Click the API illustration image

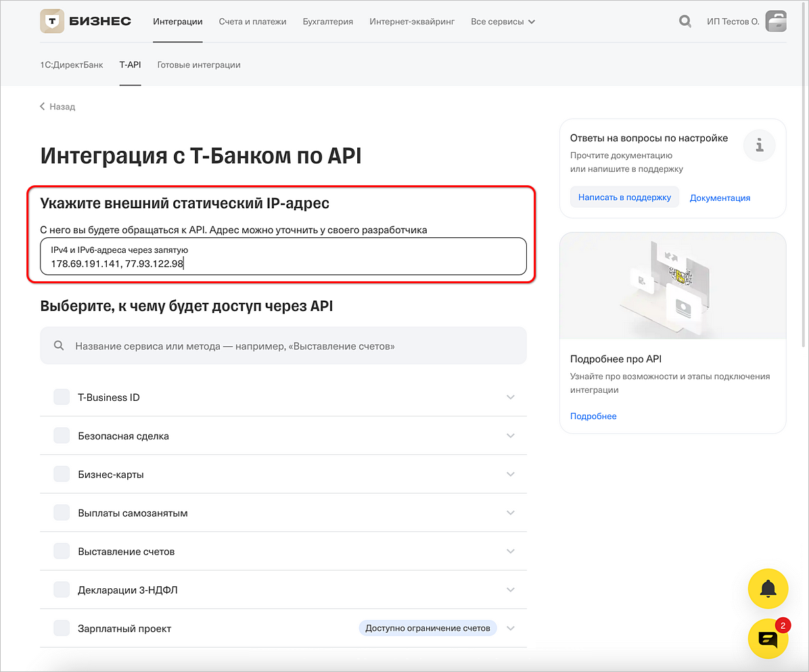(x=672, y=286)
